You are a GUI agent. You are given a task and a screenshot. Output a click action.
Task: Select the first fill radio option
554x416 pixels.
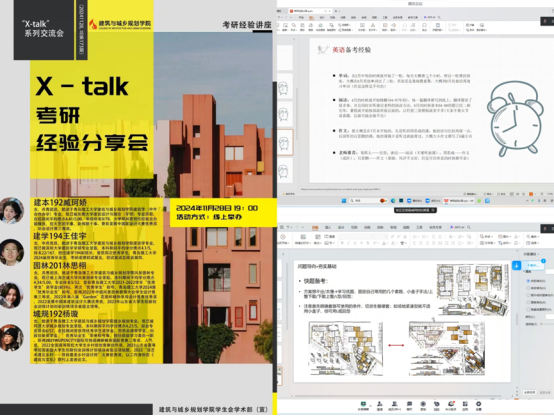click(528, 281)
